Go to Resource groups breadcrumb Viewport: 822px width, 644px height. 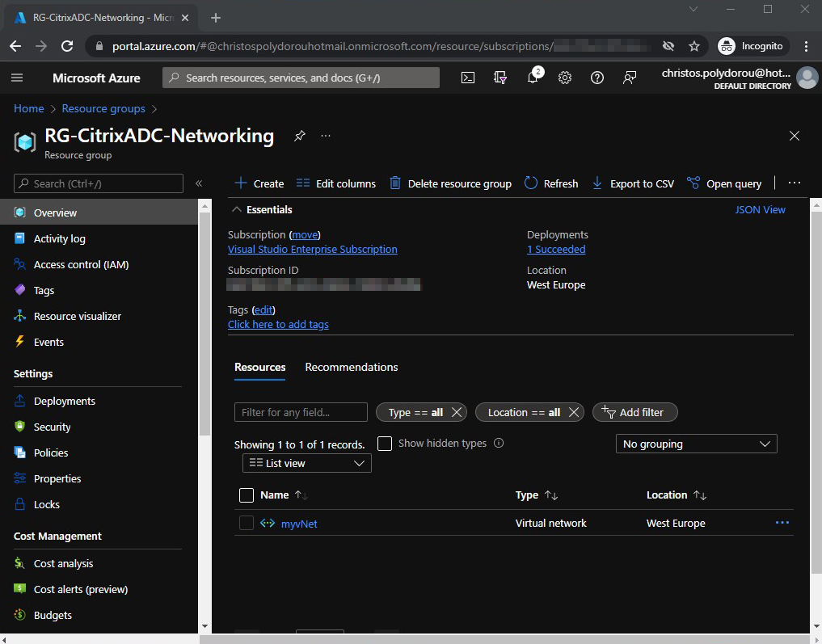103,108
